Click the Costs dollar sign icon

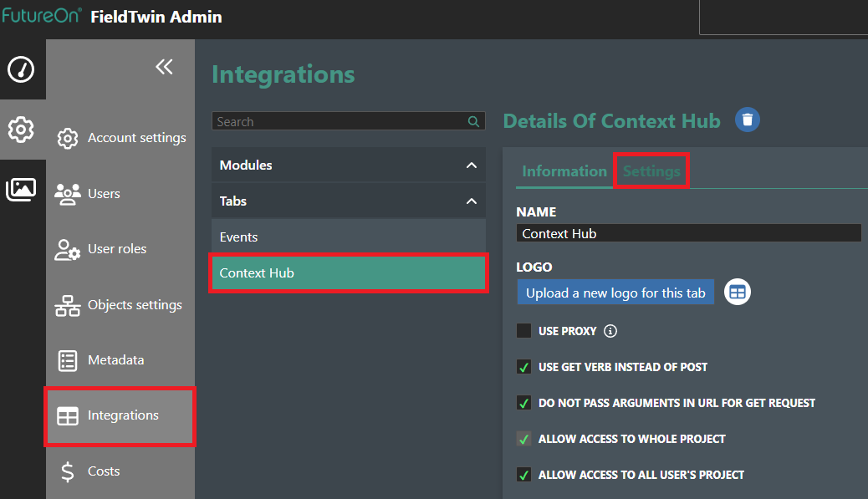(68, 472)
